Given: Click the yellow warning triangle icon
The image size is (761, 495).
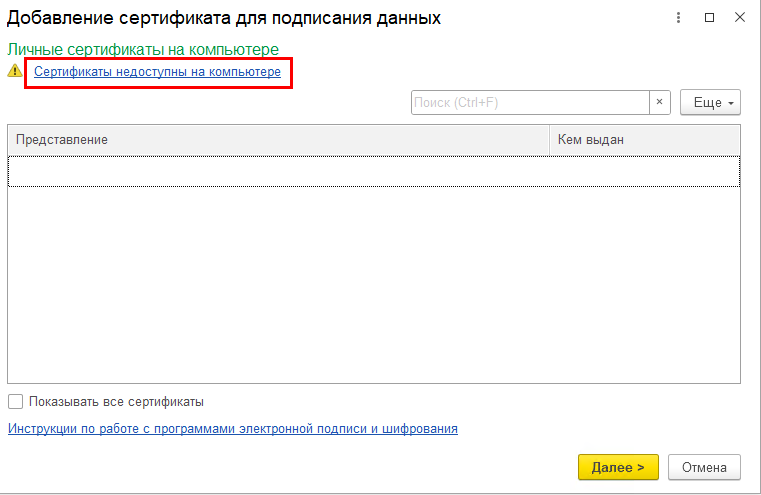Looking at the screenshot, I should [14, 71].
